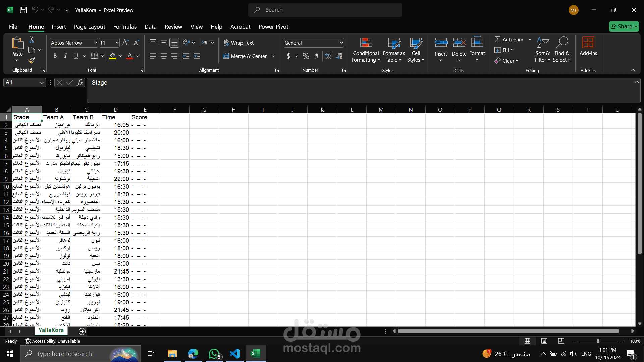
Task: Click the Save icon in title bar
Action: [x=23, y=10]
